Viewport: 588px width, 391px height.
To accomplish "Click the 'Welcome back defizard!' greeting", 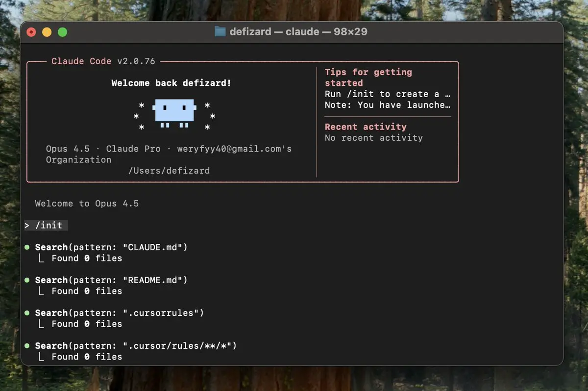I will tap(171, 83).
